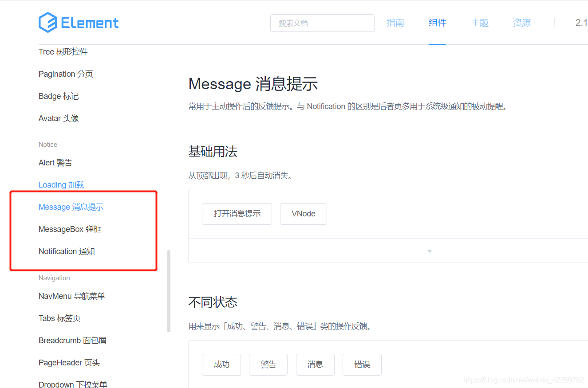Open the 资源 nav tab
588x388 pixels.
[x=522, y=23]
